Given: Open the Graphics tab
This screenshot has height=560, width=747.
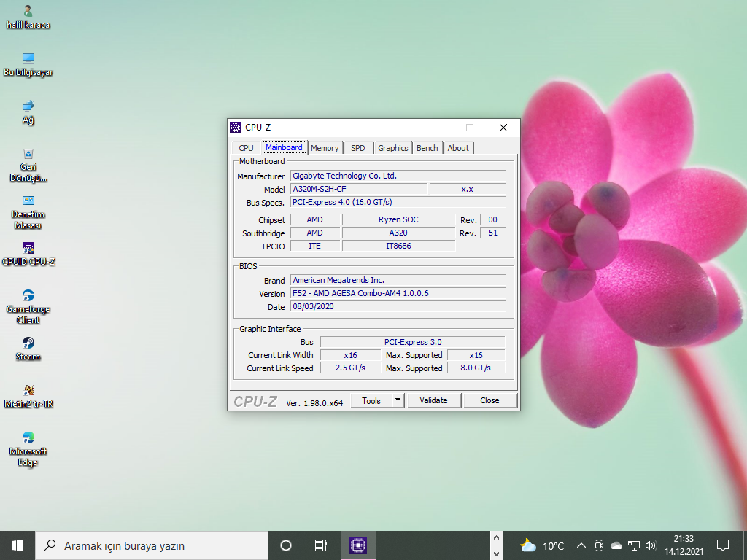Looking at the screenshot, I should pyautogui.click(x=392, y=148).
